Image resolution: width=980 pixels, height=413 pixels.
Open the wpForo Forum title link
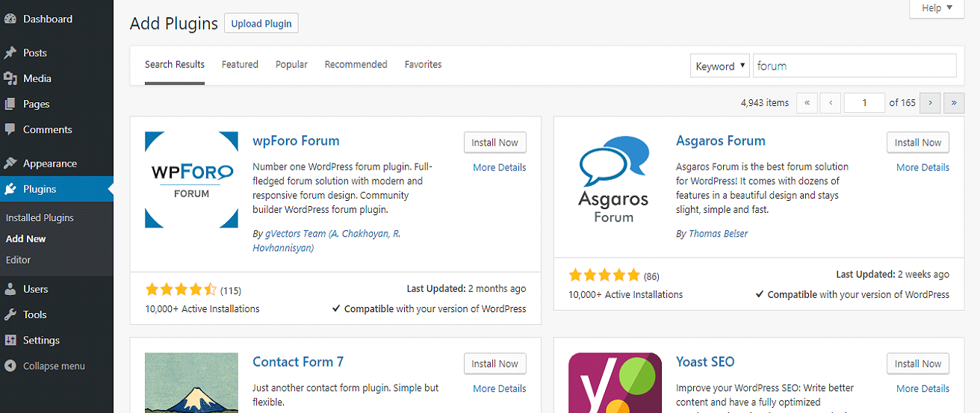pos(296,140)
